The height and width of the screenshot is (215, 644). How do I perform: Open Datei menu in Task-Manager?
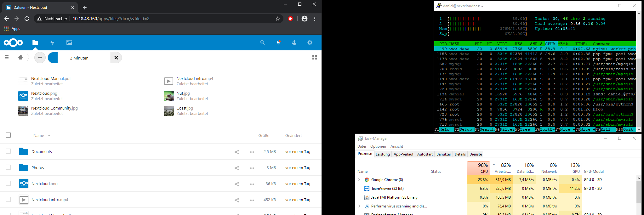[x=362, y=146]
